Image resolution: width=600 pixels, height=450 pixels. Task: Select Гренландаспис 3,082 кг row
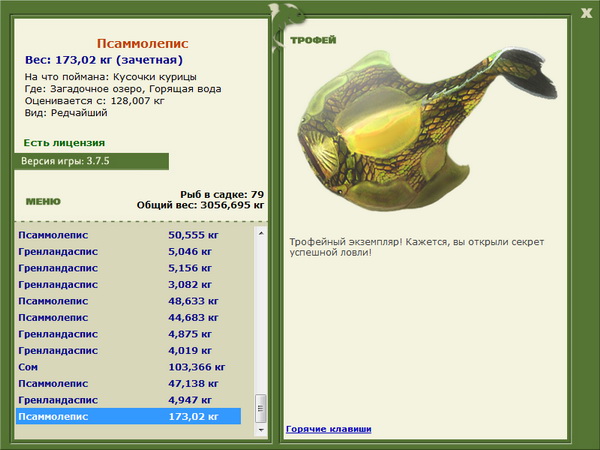click(x=129, y=284)
